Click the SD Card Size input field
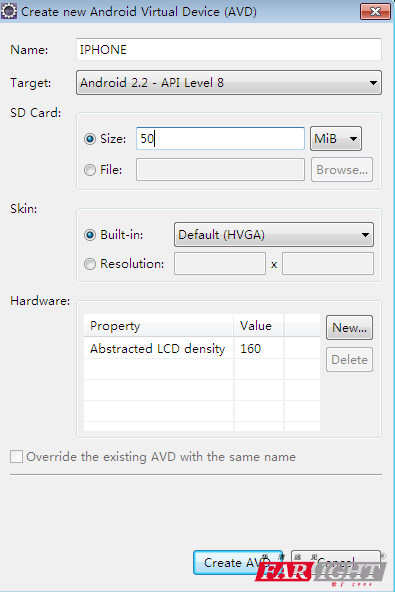This screenshot has height=592, width=395. tap(220, 139)
